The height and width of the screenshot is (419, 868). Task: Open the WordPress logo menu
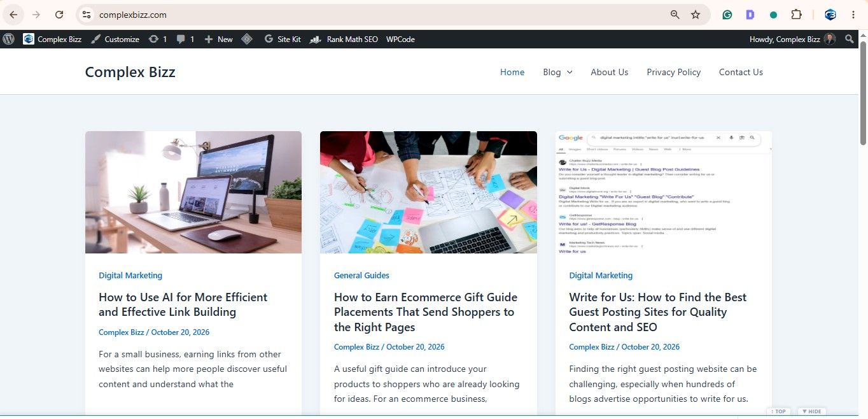pos(8,39)
